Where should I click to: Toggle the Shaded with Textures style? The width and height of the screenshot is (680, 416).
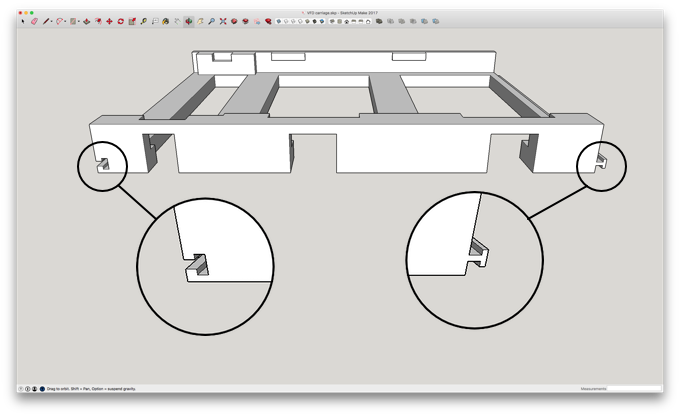pyautogui.click(x=315, y=21)
